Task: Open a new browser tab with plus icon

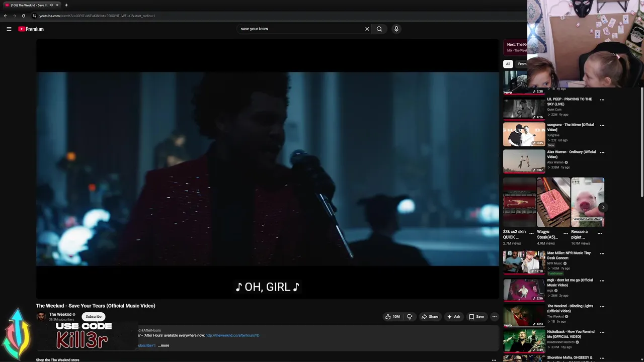Action: (x=66, y=5)
